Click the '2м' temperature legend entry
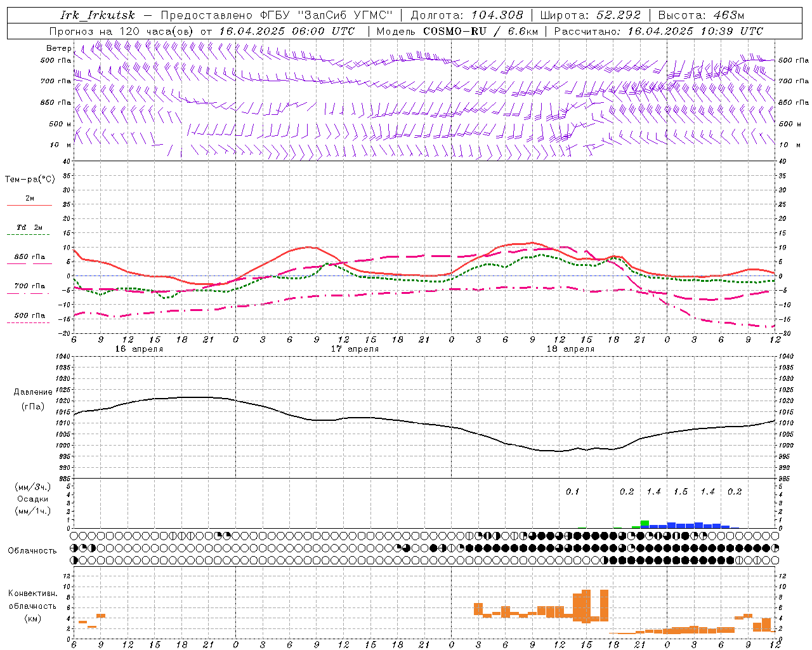Viewport: 812px width, 650px height. tap(30, 199)
